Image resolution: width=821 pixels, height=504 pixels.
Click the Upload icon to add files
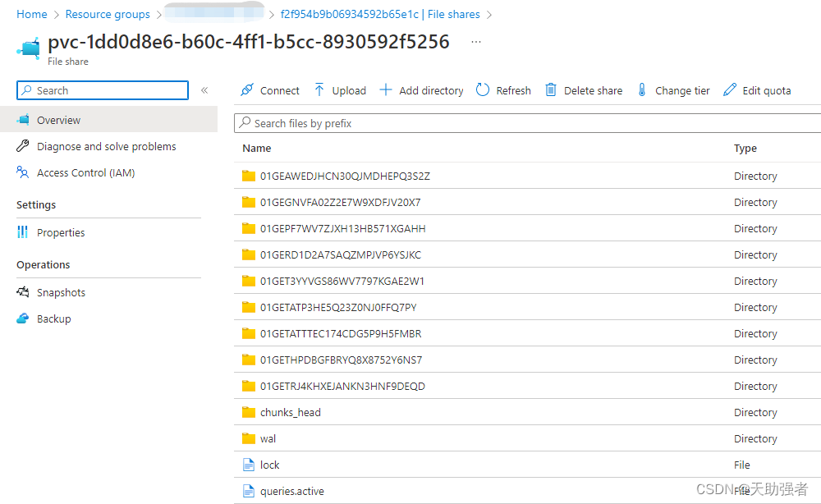(319, 90)
